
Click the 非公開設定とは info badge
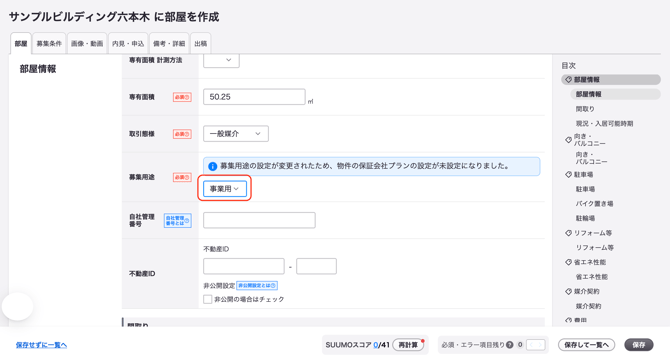[257, 285]
